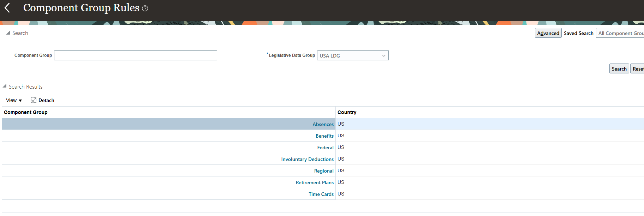The width and height of the screenshot is (644, 216).
Task: Focus the Component Group input field
Action: coord(136,55)
